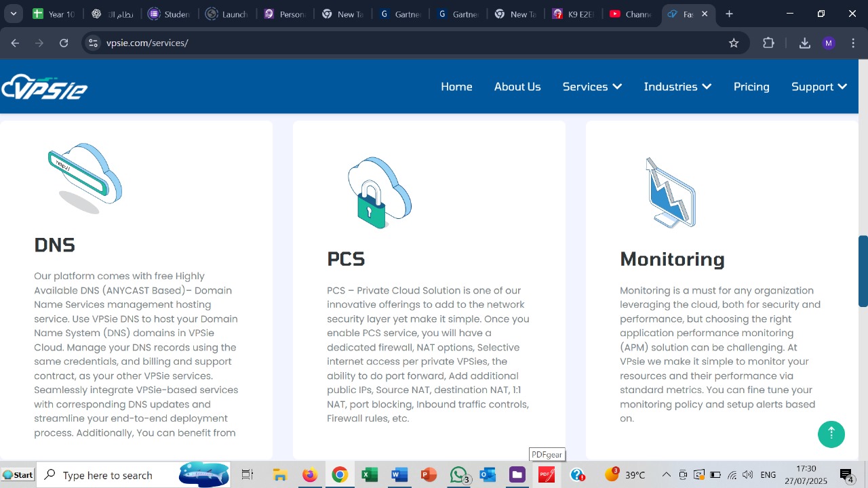868x488 pixels.
Task: Click the Home navigation link
Action: coord(456,86)
